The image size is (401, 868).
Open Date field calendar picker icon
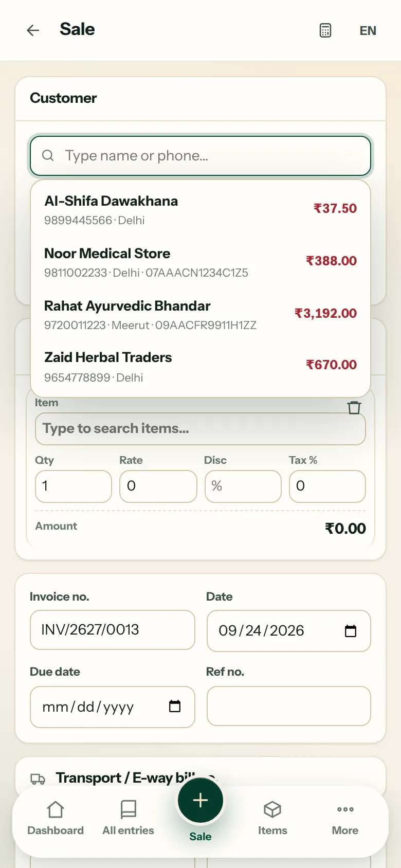[x=351, y=630]
